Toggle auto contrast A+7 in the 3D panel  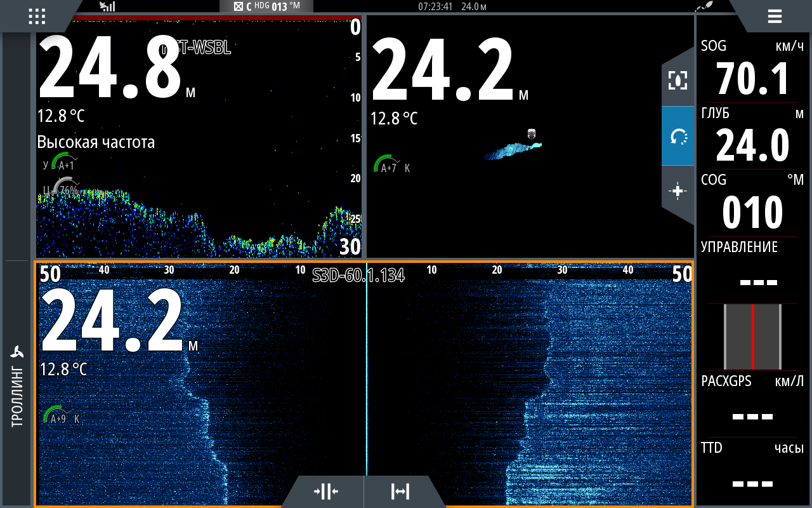click(388, 166)
